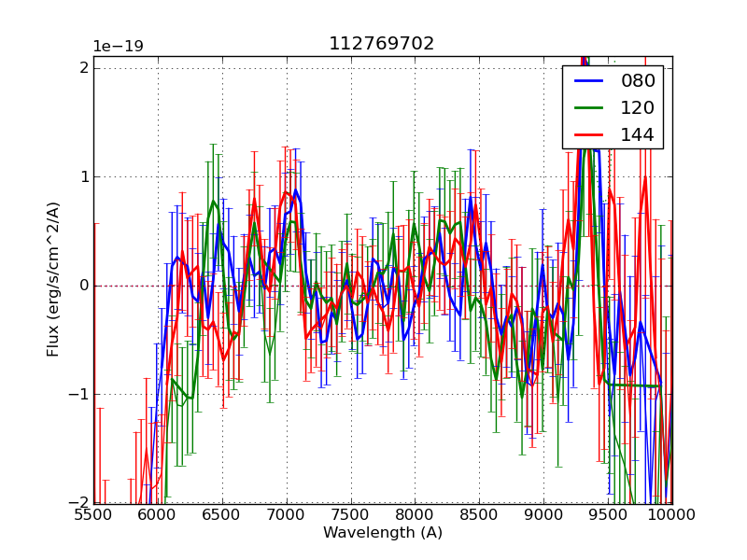Click the plot title 112769702
Image resolution: width=747 pixels, height=560 pixels.
tap(381, 44)
